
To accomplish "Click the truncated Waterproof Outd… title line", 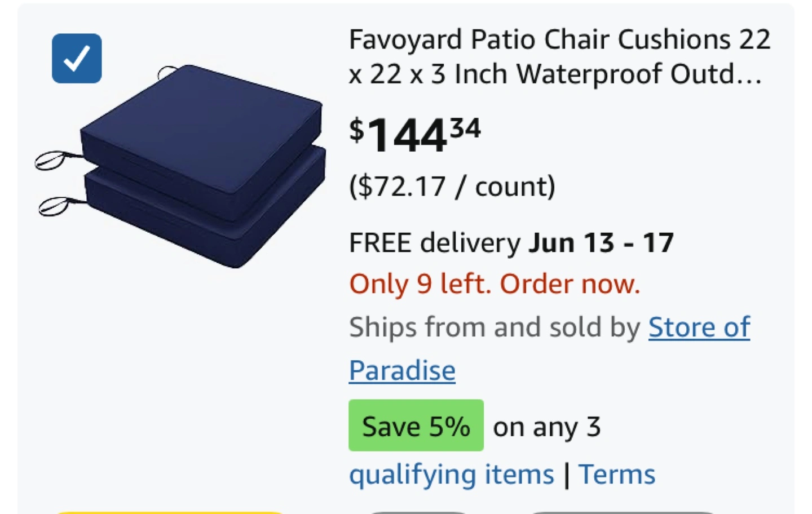I will tap(555, 74).
